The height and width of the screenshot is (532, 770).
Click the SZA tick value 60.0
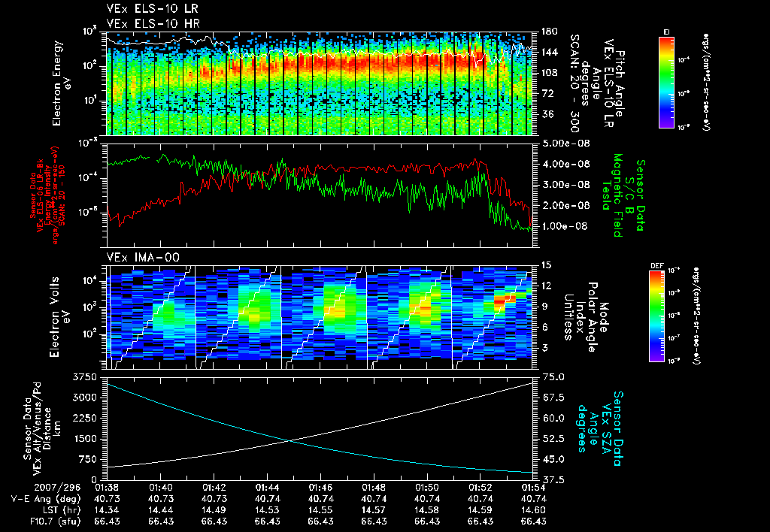[553, 418]
